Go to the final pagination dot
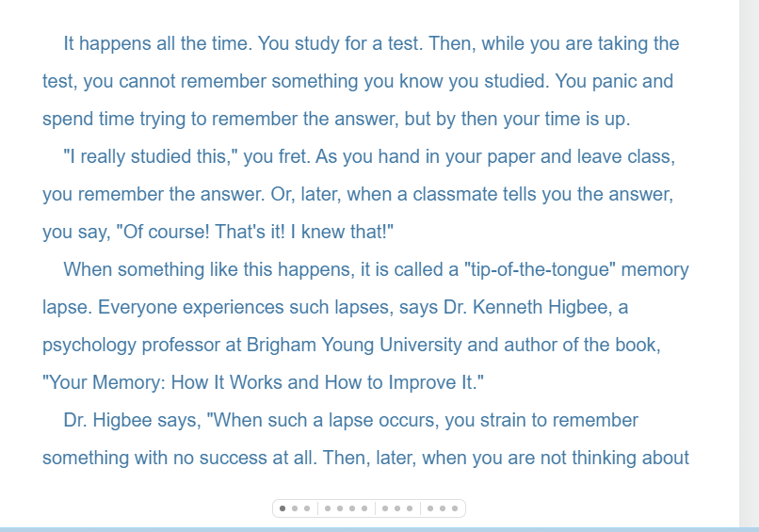 coord(455,508)
